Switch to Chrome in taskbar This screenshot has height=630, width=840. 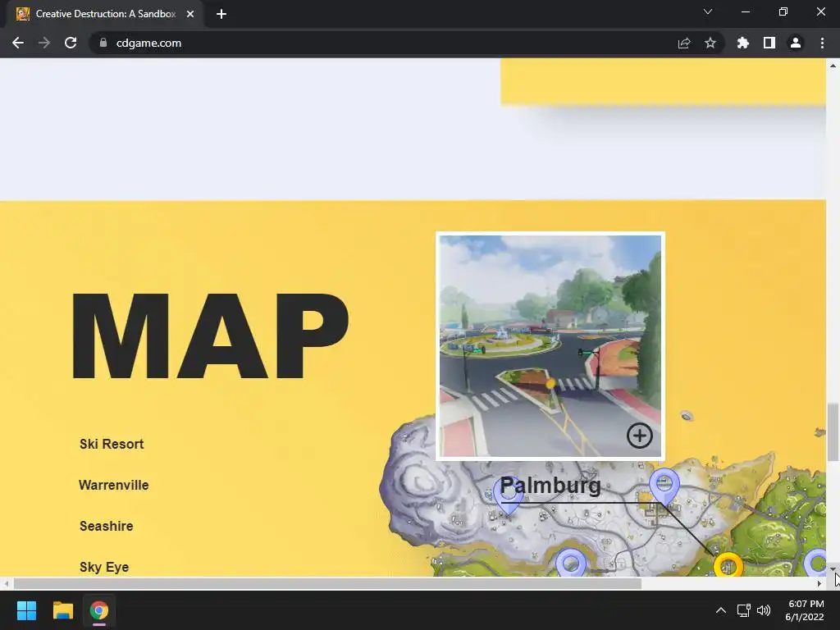(x=99, y=610)
